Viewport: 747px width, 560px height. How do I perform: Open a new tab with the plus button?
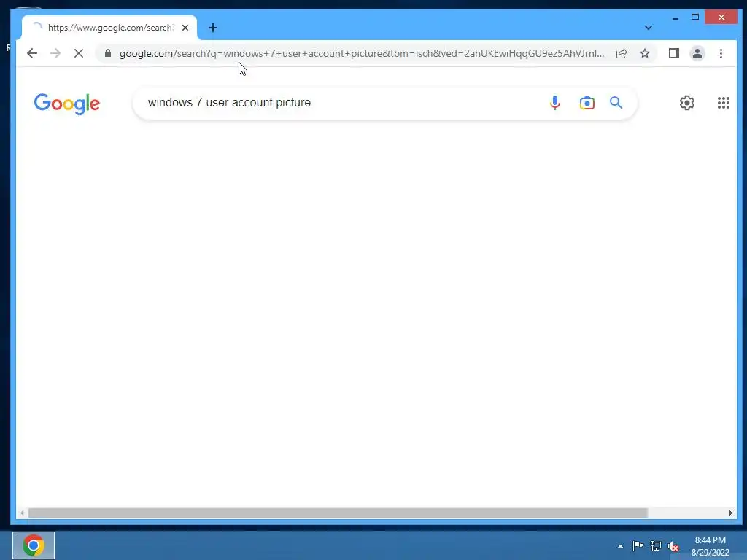pyautogui.click(x=213, y=28)
